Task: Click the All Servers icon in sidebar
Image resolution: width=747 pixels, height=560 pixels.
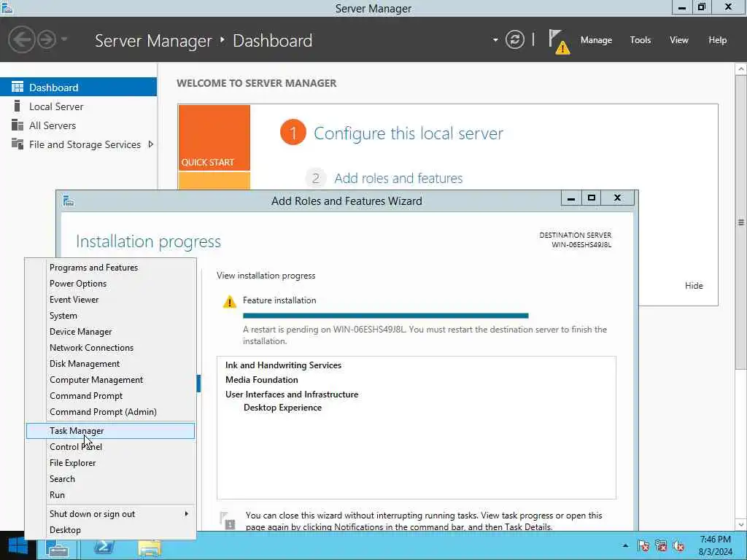Action: (18, 125)
